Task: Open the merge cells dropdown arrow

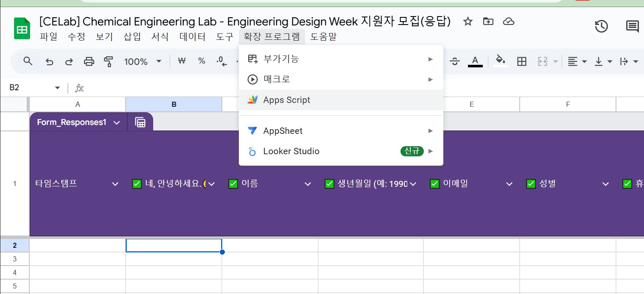Action: click(x=555, y=61)
